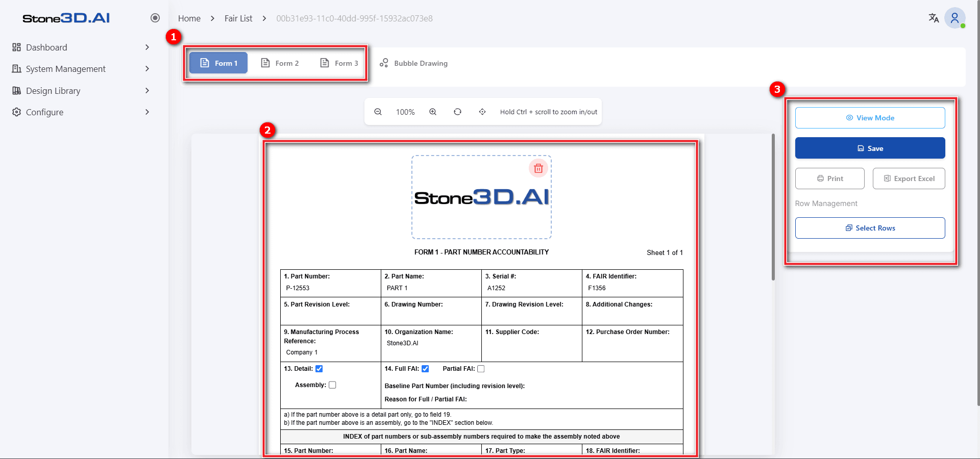Click the '12. Purchase Order Number:' cell

632,343
